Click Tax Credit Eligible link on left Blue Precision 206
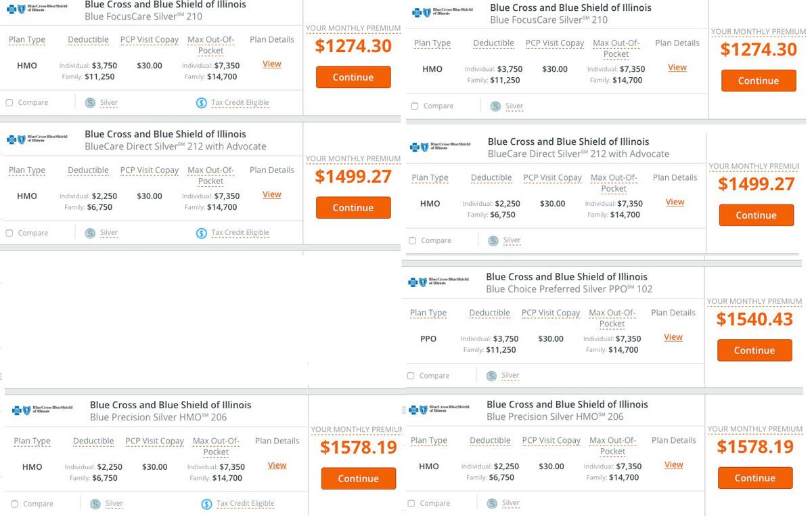The height and width of the screenshot is (522, 812). point(245,504)
